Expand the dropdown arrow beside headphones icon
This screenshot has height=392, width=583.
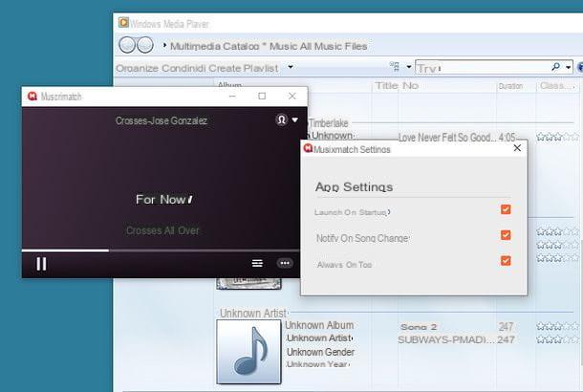295,120
